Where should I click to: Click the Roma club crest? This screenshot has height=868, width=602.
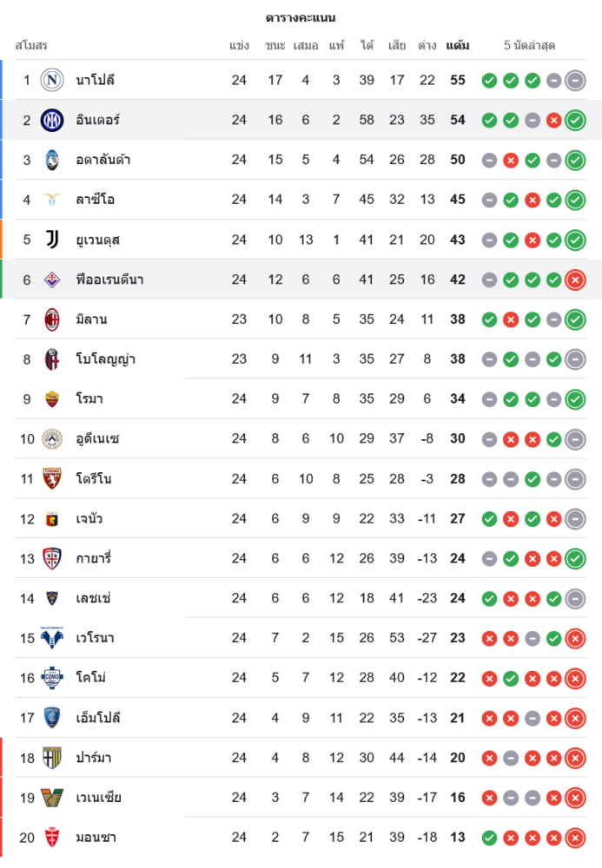[x=52, y=399]
